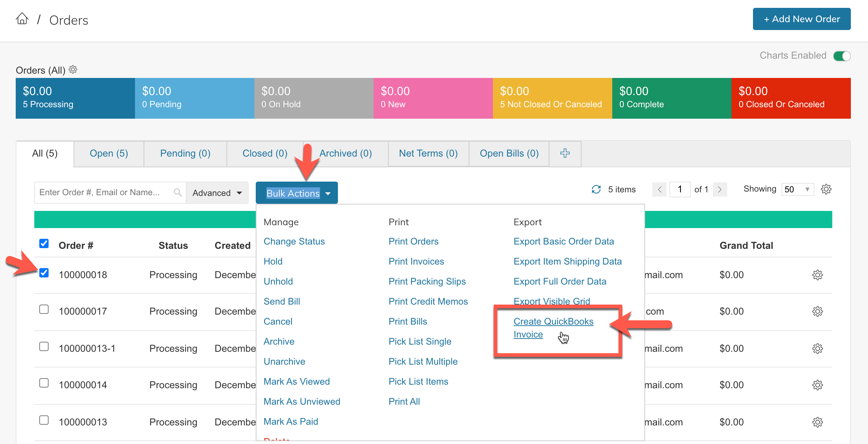Select Print Packing Slips from menu
The width and height of the screenshot is (868, 444).
tap(427, 281)
